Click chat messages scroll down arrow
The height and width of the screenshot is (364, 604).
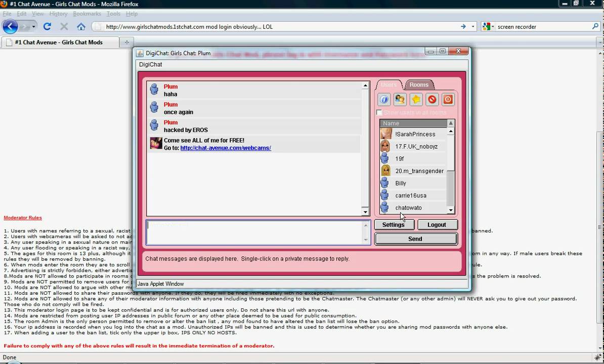pos(365,212)
